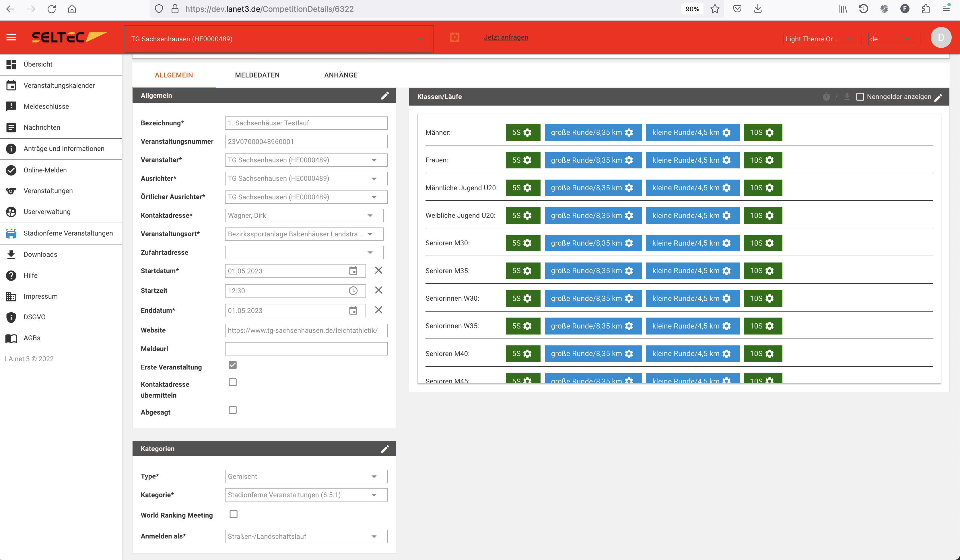
Task: Select the ALLGEMEIN tab
Action: click(x=174, y=75)
